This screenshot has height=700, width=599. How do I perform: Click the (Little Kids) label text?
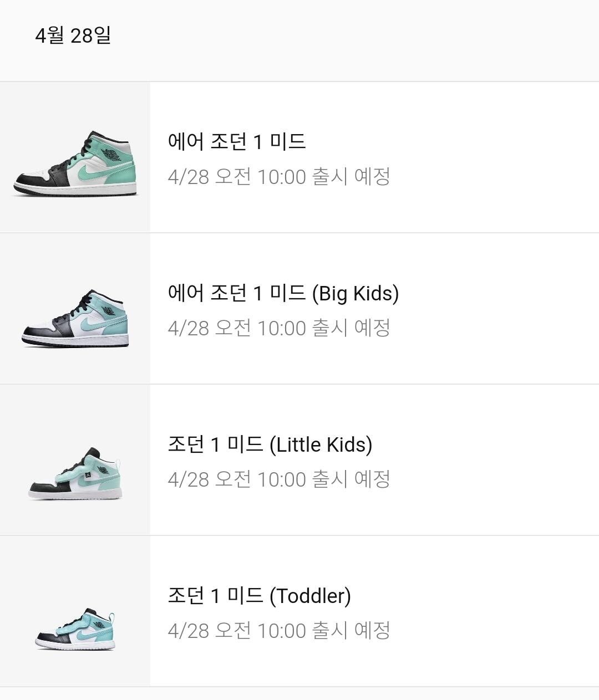(321, 444)
